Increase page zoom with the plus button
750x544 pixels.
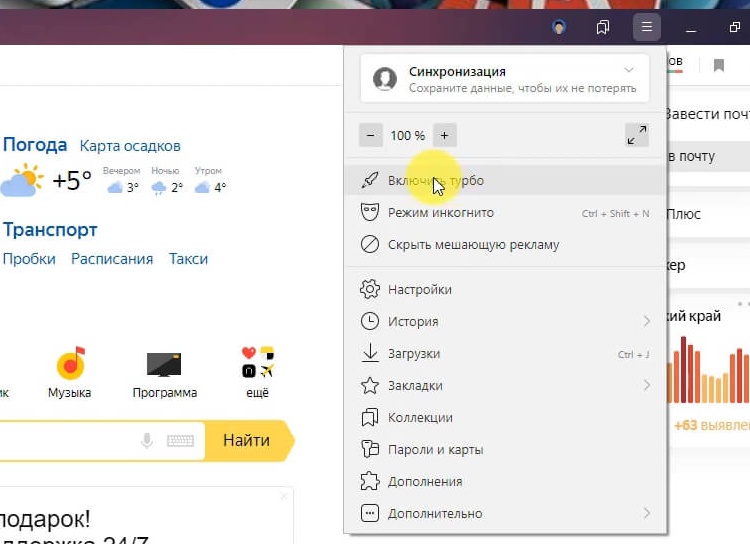point(444,135)
